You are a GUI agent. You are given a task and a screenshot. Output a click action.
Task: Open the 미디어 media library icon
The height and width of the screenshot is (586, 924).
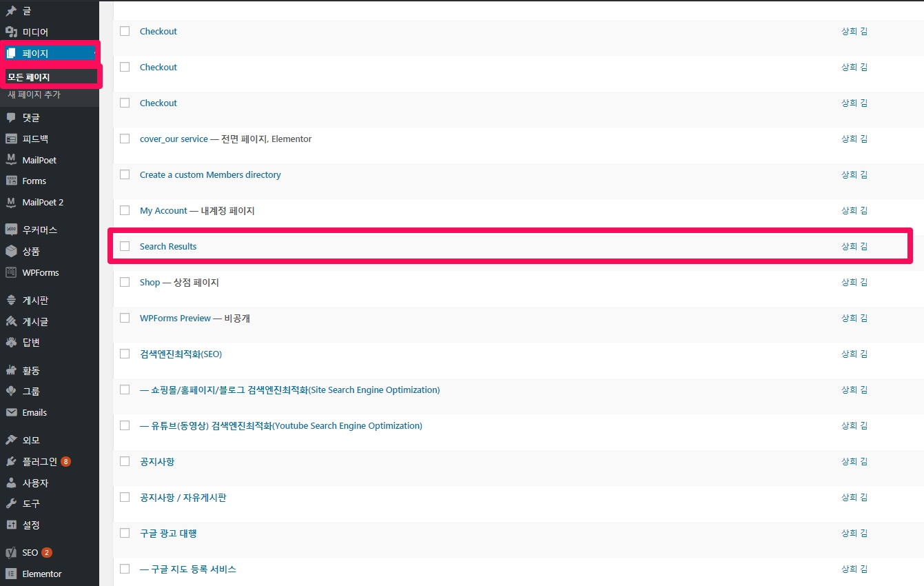tap(11, 32)
